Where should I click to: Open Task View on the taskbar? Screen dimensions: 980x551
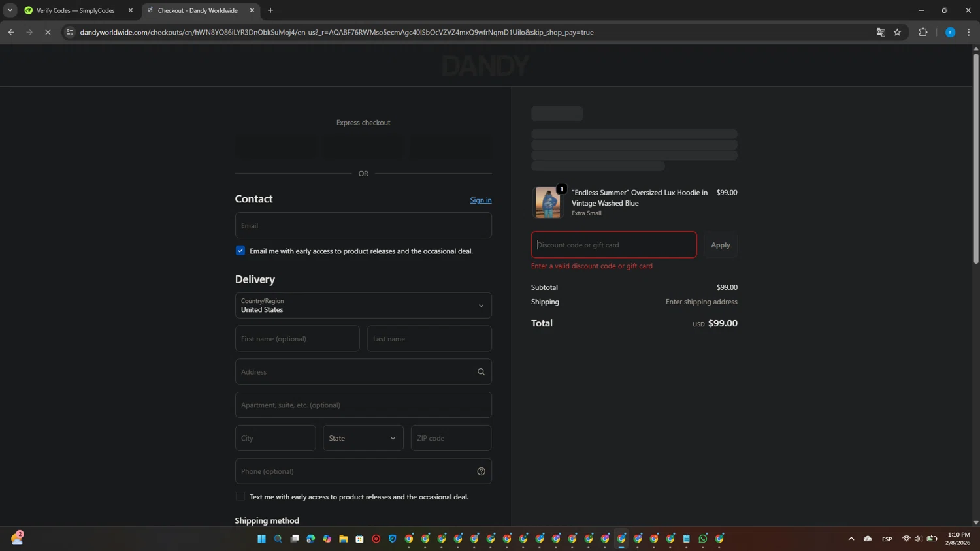pos(294,539)
